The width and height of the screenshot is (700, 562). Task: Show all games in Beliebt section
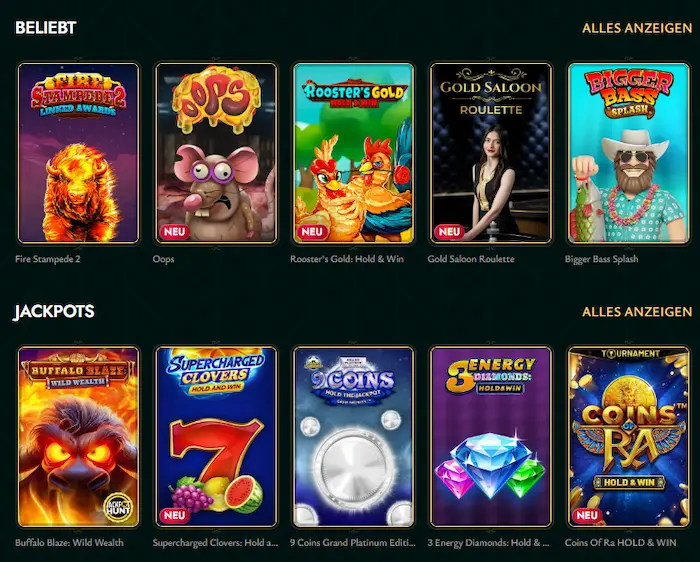coord(637,28)
